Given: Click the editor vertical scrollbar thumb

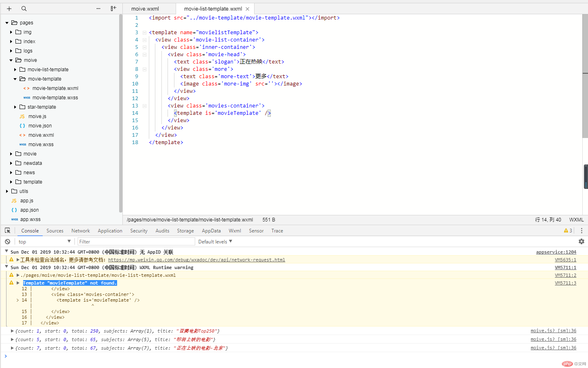Looking at the screenshot, I should (x=585, y=76).
